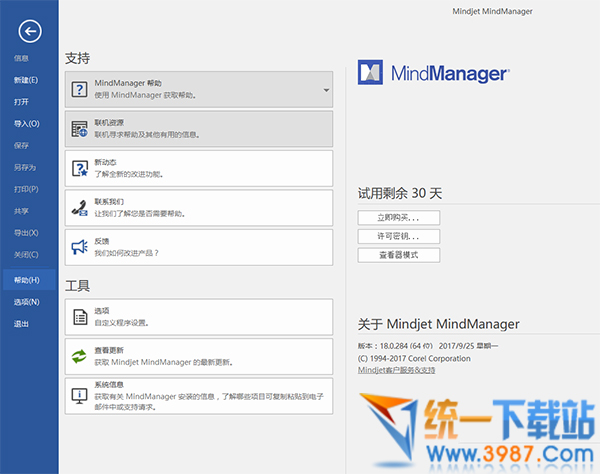Viewport: 600px width, 474px height.
Task: Open 选项(N) from the sidebar
Action: [x=27, y=302]
